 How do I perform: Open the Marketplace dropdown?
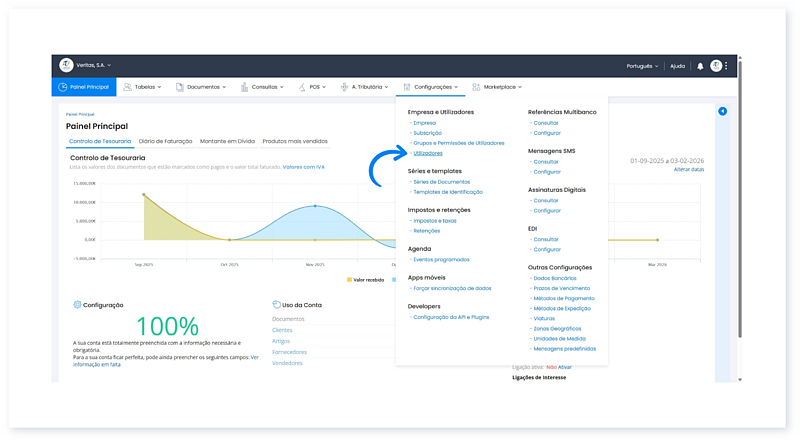[499, 87]
